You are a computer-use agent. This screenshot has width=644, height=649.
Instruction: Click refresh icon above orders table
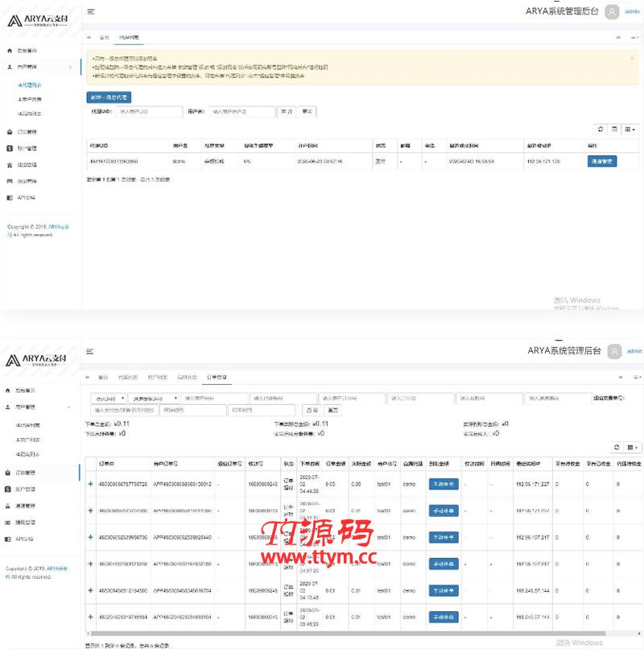(x=617, y=447)
